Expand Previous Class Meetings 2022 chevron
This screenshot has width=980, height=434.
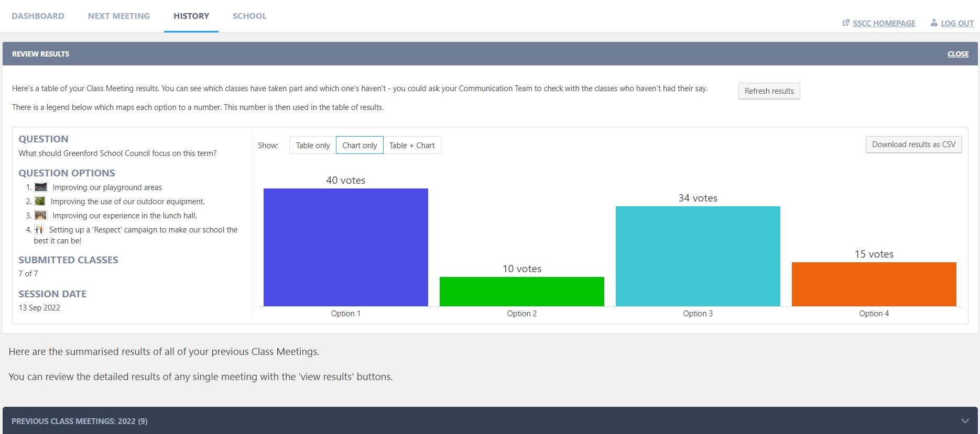click(965, 421)
